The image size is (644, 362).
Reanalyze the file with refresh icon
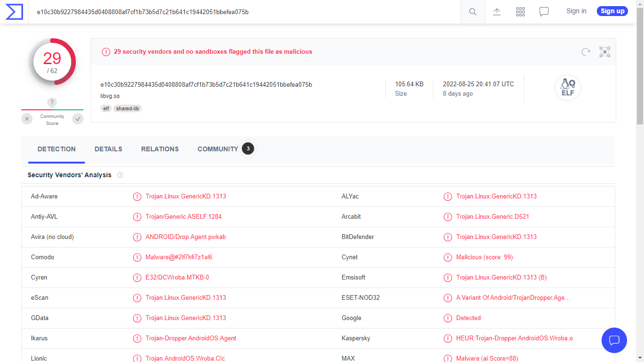[x=586, y=52]
